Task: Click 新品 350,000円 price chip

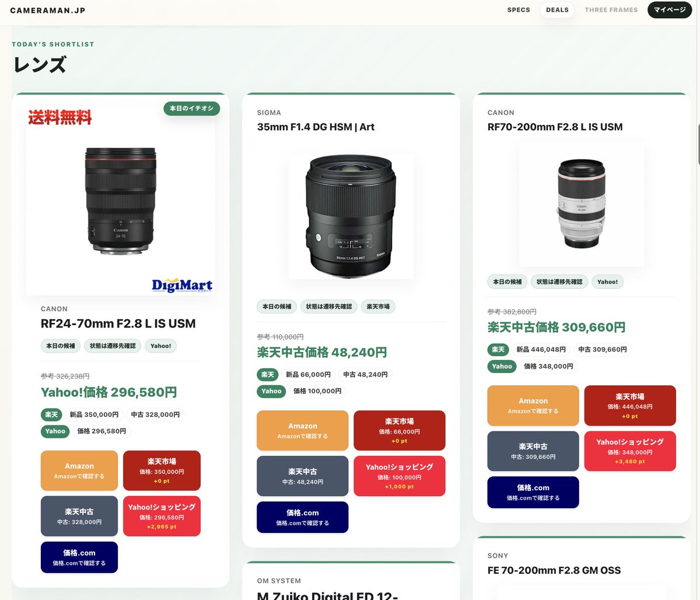Action: click(94, 415)
